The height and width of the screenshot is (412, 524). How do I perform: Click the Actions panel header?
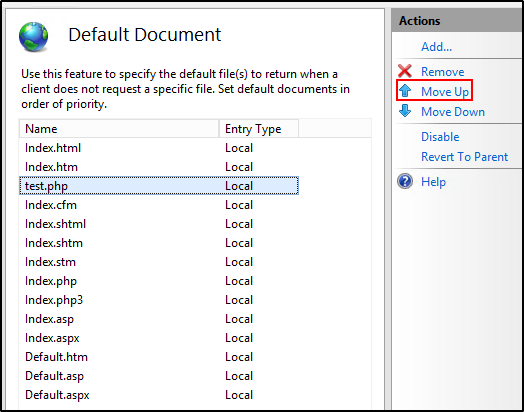tap(456, 21)
